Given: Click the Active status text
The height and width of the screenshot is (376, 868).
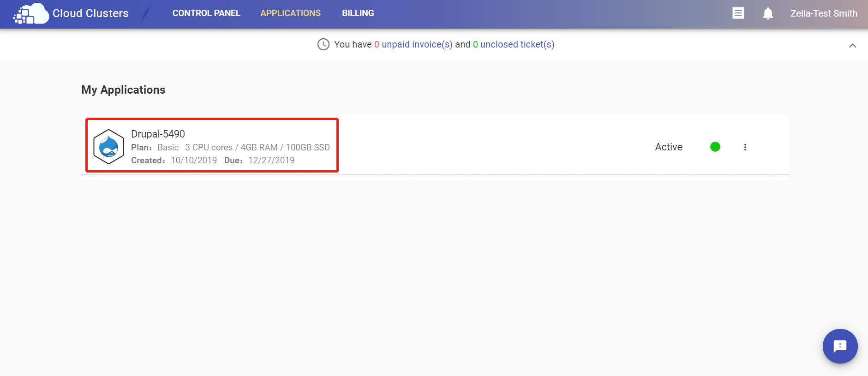Looking at the screenshot, I should pyautogui.click(x=669, y=147).
